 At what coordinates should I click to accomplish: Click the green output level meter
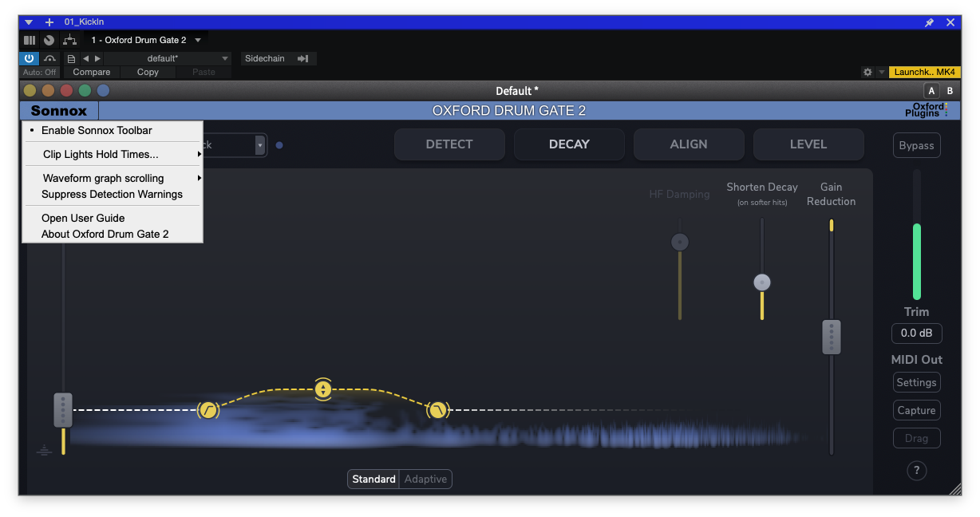(x=917, y=262)
